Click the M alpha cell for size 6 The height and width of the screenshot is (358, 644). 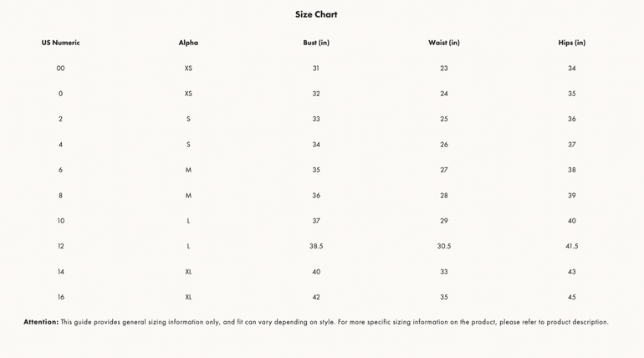[x=188, y=170]
